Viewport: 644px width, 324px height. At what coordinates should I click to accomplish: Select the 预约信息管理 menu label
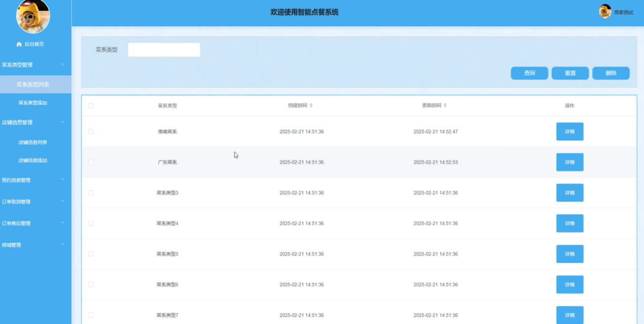coord(16,180)
